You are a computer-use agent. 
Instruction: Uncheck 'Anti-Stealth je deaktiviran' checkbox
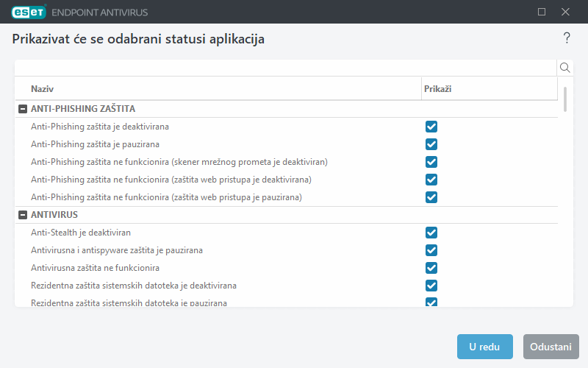click(x=431, y=233)
